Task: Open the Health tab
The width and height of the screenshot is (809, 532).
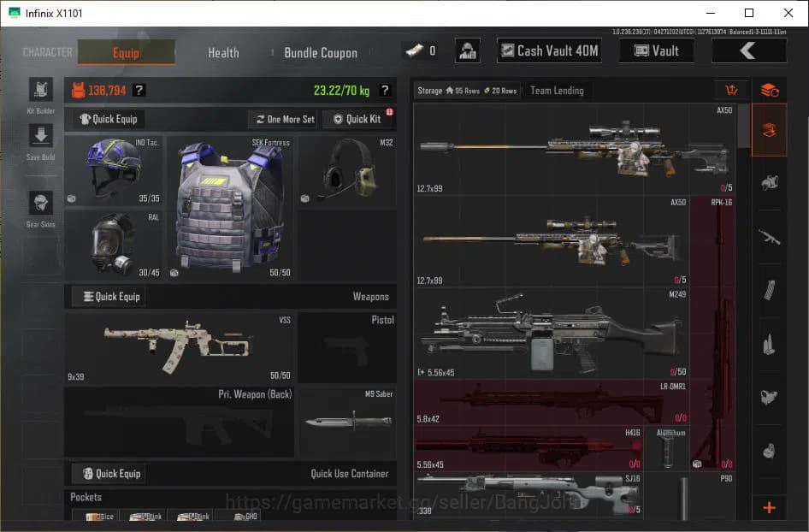Action: 222,52
